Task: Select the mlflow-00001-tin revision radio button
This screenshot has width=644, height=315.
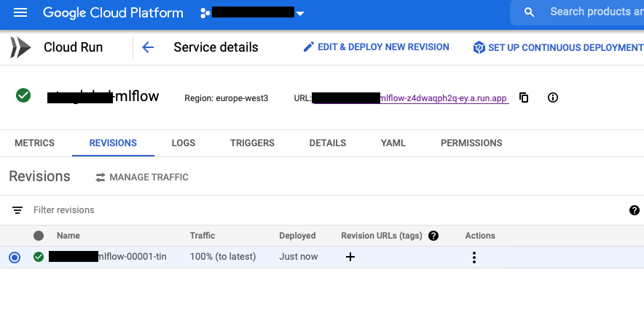Action: click(x=15, y=257)
